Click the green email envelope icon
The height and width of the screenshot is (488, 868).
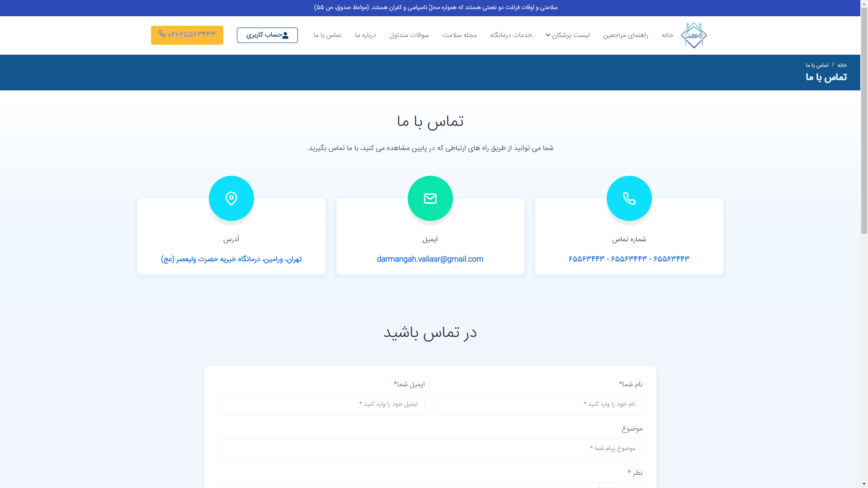pos(430,198)
